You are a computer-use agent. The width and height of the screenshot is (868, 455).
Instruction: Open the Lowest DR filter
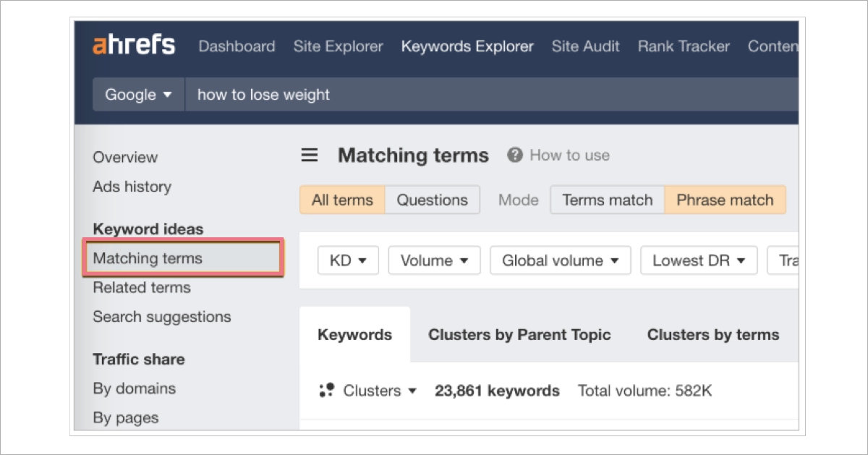(x=698, y=260)
